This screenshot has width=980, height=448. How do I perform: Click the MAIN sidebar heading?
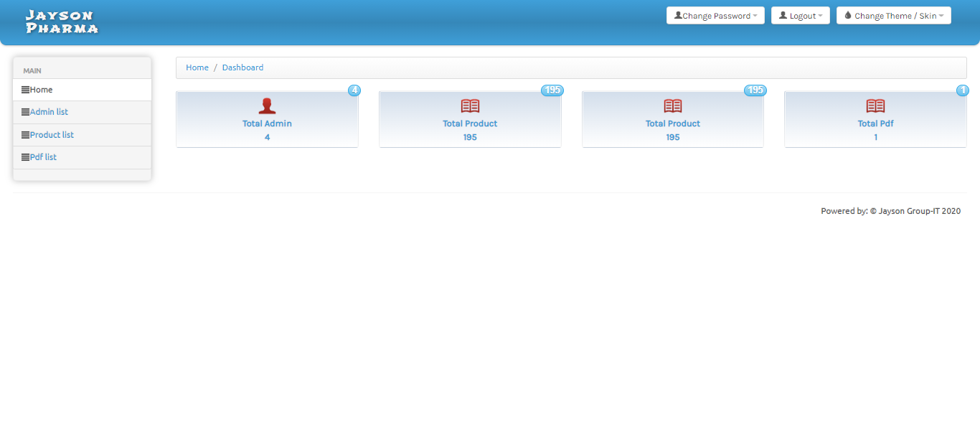click(x=32, y=71)
